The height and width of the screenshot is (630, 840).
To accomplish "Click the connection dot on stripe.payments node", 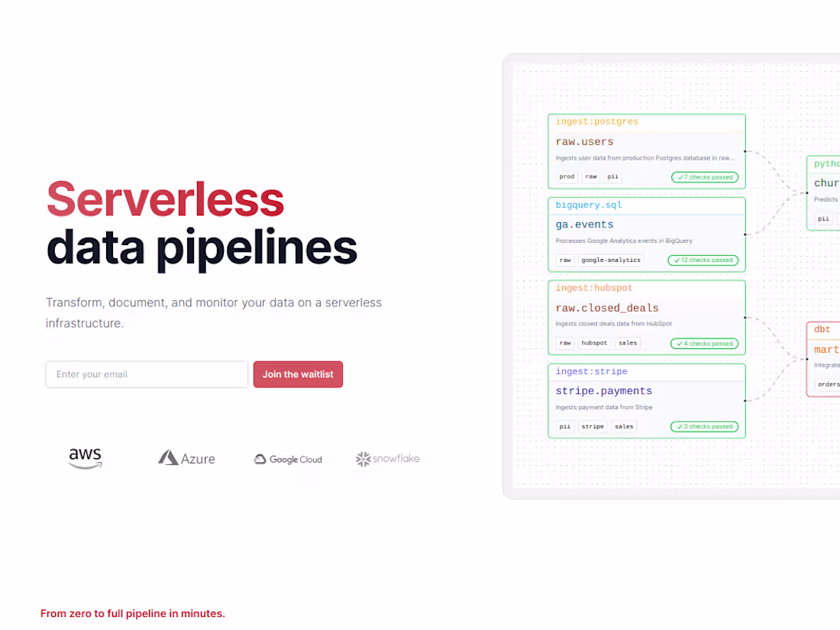I will (746, 400).
